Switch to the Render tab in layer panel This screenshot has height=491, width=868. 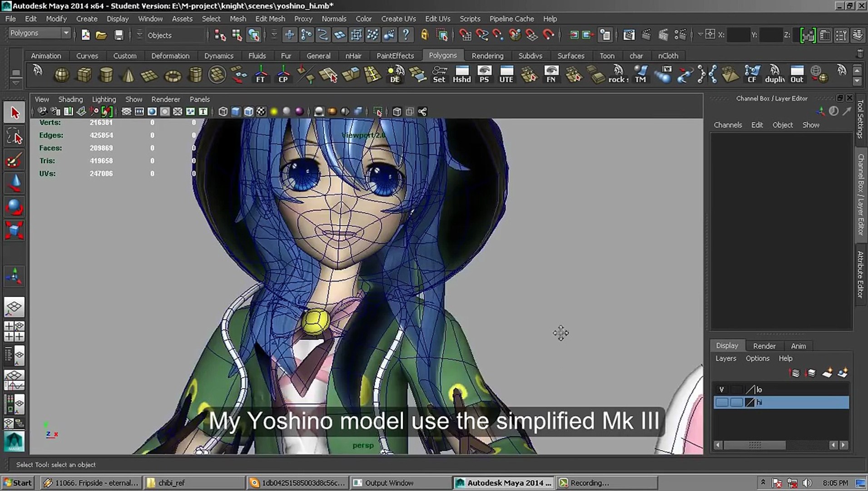[764, 346]
